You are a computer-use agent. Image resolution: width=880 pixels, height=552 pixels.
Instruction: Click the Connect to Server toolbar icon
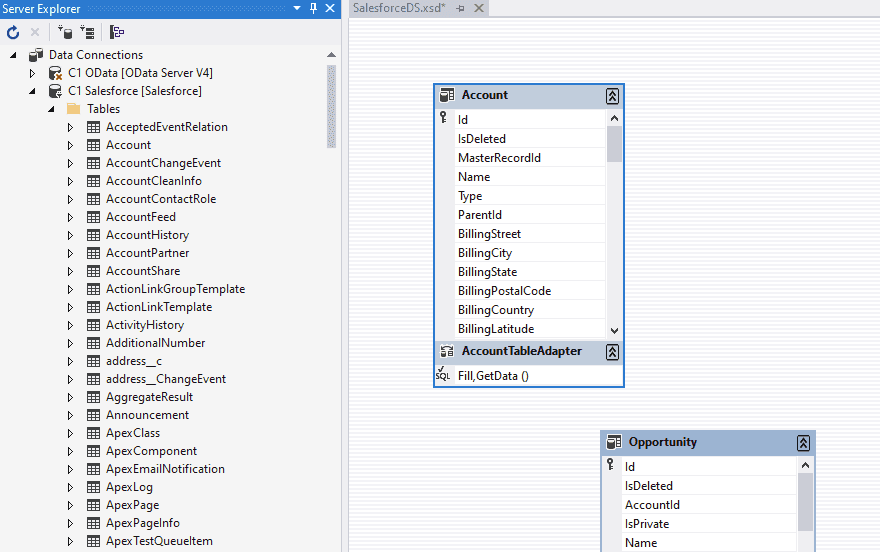(x=87, y=33)
